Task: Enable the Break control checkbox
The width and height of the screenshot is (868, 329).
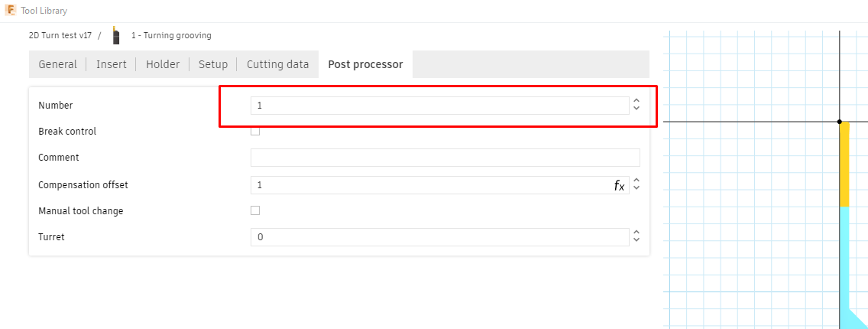Action: (x=255, y=131)
